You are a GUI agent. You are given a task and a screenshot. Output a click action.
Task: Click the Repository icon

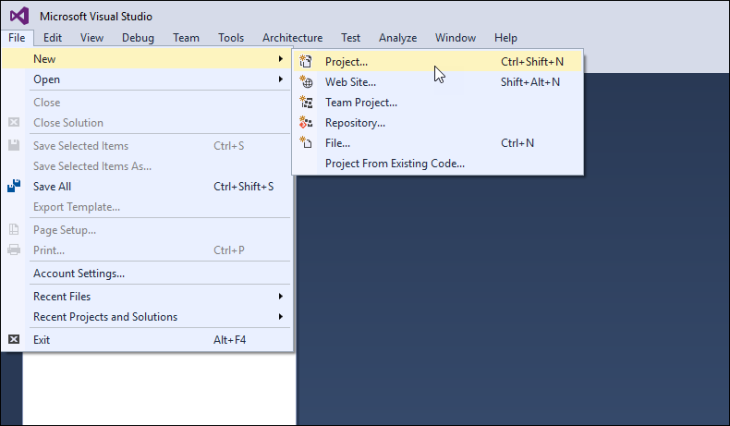coord(306,122)
